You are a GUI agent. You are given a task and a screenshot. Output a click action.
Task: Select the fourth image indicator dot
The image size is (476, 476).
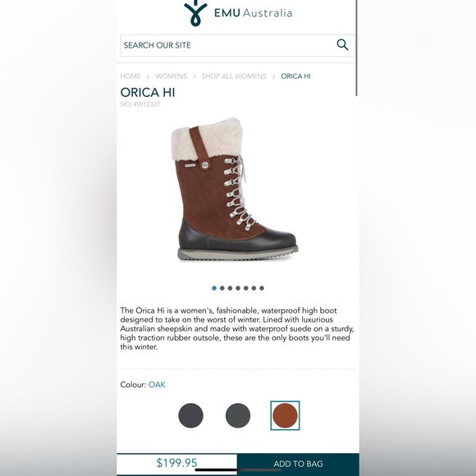click(x=238, y=288)
